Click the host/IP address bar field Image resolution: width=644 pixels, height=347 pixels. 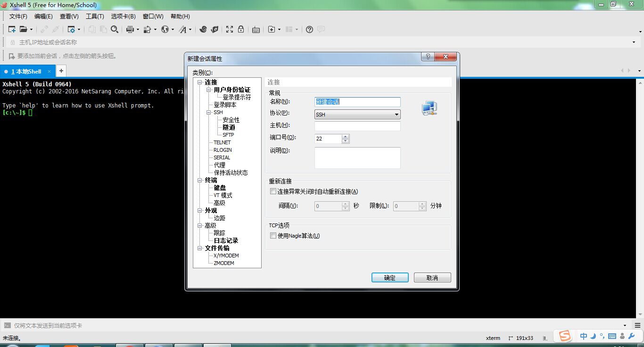tap(321, 42)
